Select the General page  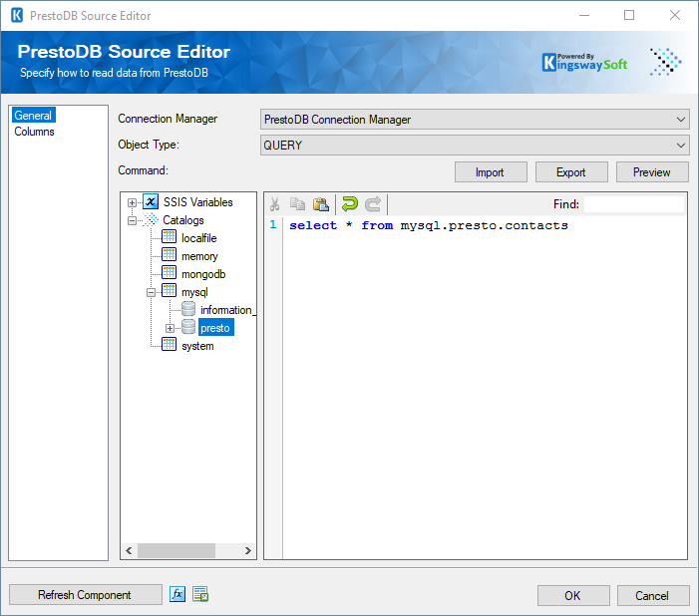coord(33,116)
